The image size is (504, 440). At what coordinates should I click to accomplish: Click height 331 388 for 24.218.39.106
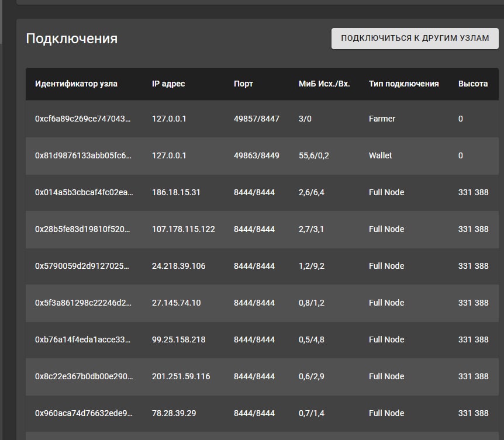(473, 266)
